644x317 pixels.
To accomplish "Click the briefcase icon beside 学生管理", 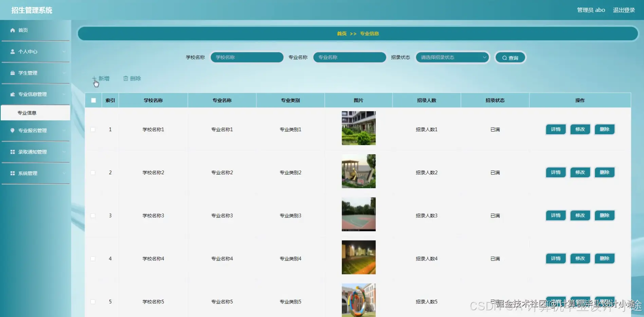I will click(13, 73).
